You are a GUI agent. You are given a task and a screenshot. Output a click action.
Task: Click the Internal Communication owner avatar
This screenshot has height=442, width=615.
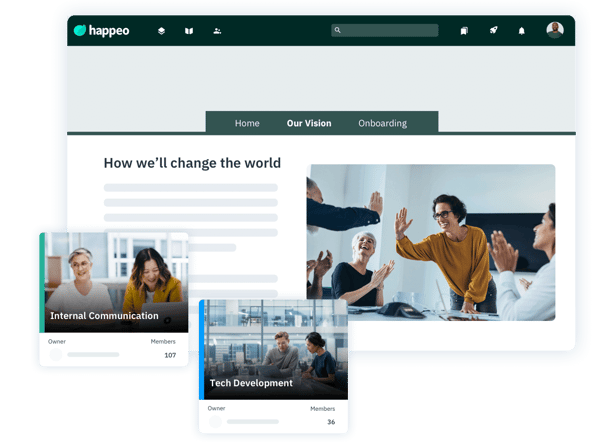(56, 354)
